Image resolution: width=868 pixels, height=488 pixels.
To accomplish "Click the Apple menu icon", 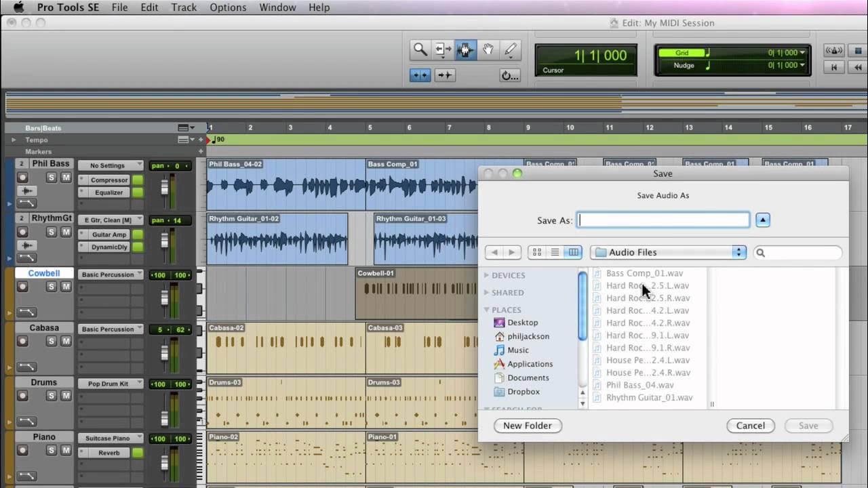I will [18, 7].
